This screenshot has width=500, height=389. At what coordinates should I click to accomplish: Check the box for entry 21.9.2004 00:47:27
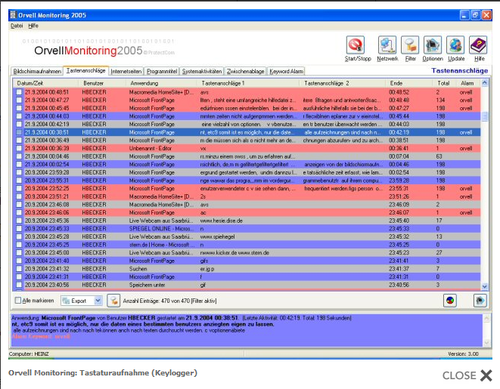(19, 100)
